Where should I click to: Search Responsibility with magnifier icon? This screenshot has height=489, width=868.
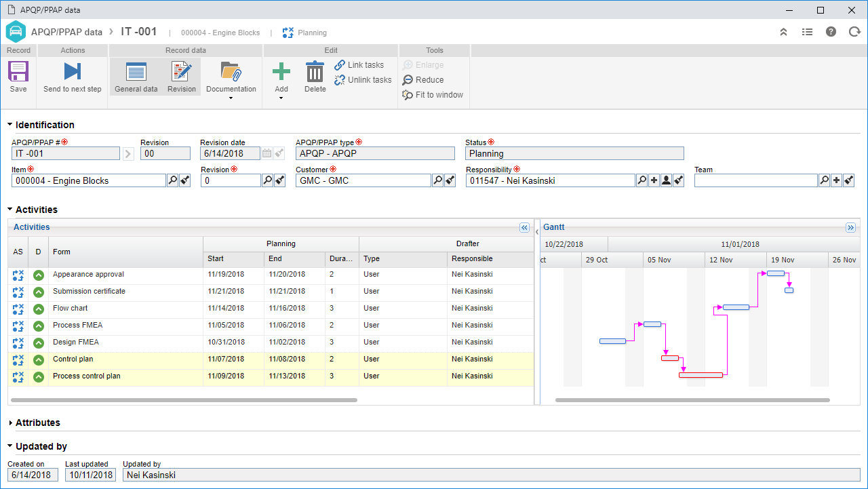(x=642, y=180)
